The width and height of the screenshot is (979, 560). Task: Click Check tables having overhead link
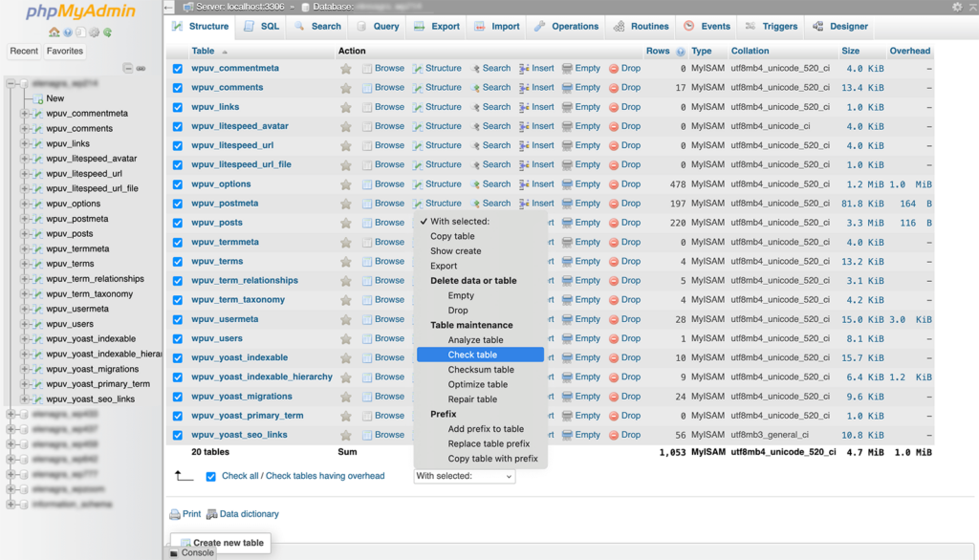[x=325, y=476]
